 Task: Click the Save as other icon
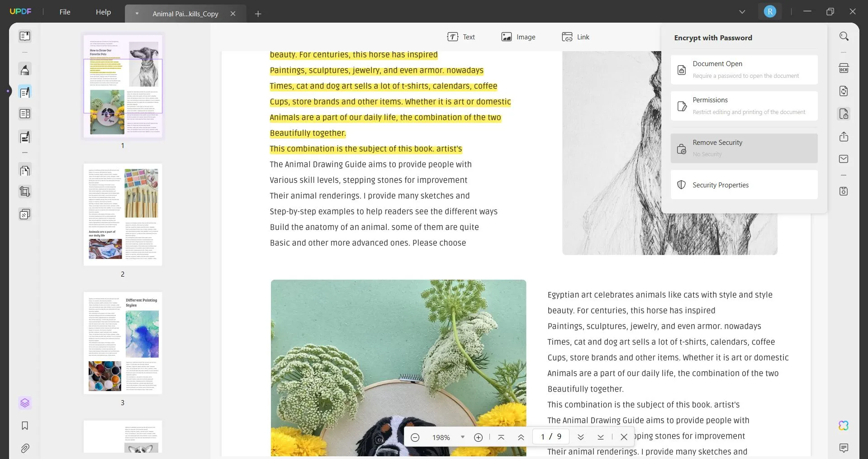pyautogui.click(x=844, y=191)
